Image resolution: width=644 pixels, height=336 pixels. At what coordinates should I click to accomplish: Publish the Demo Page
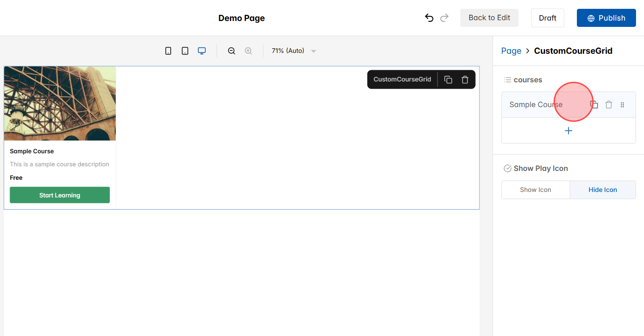[x=606, y=18]
